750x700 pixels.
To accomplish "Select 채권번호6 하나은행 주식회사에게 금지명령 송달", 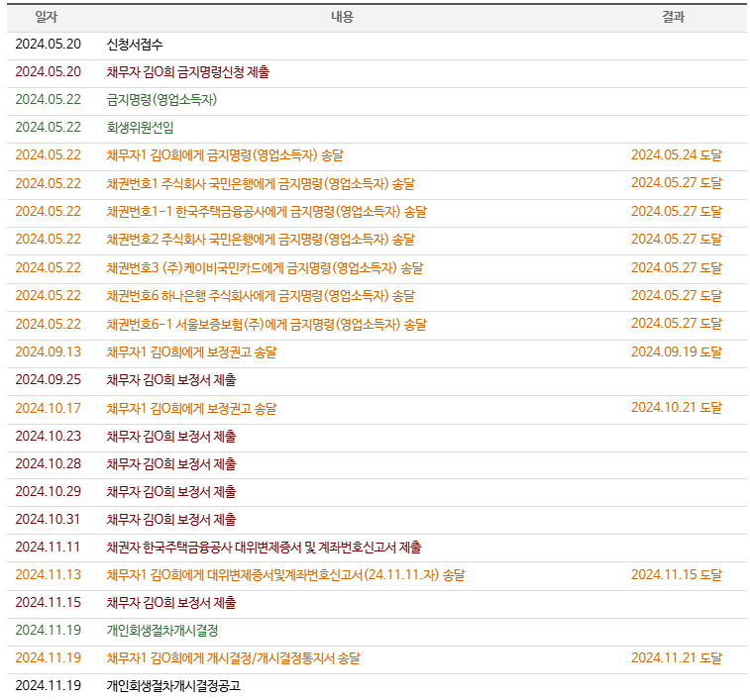I will 261,296.
